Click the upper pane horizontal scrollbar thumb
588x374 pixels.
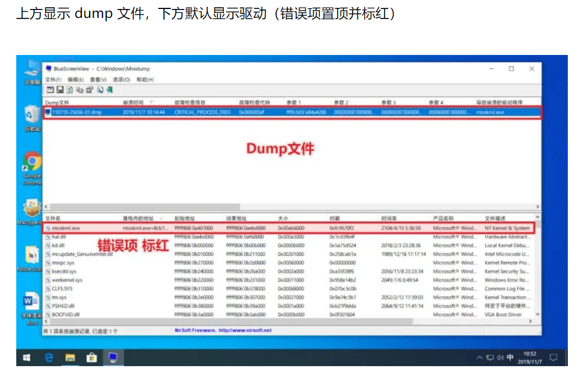click(144, 207)
